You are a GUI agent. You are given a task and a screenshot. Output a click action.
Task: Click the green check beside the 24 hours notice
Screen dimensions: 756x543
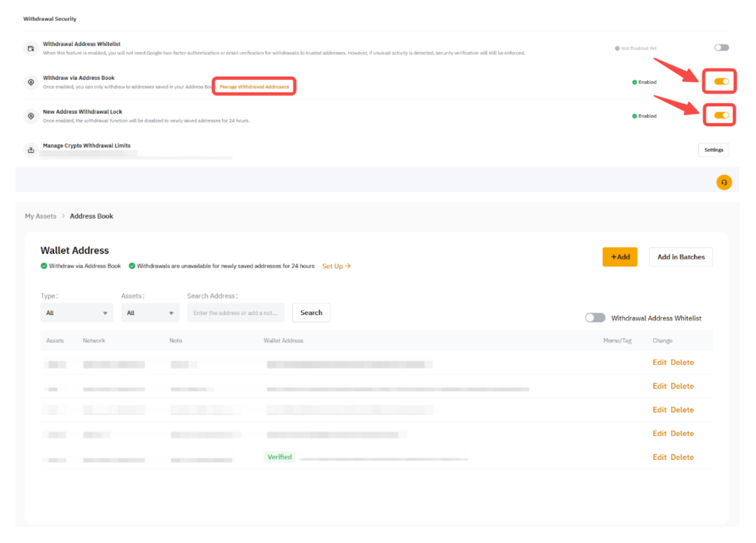[x=132, y=266]
